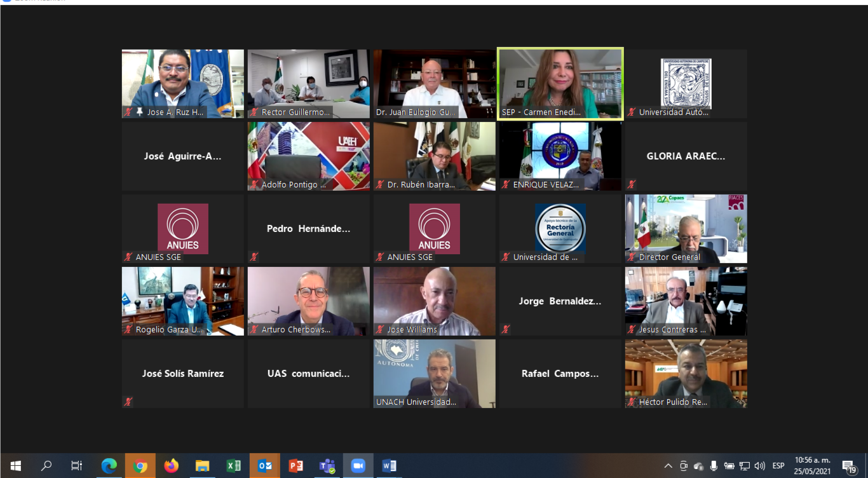Image resolution: width=868 pixels, height=478 pixels.
Task: Click muted mic icon beside Director General
Action: pos(632,257)
